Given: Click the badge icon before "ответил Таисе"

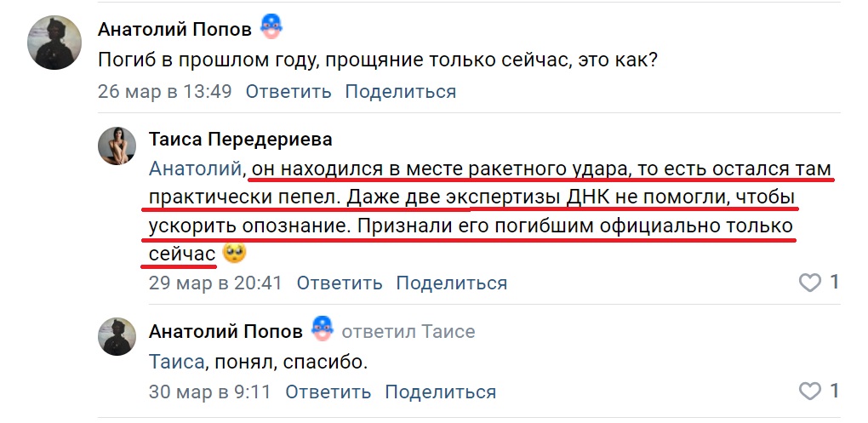Looking at the screenshot, I should pos(321,329).
